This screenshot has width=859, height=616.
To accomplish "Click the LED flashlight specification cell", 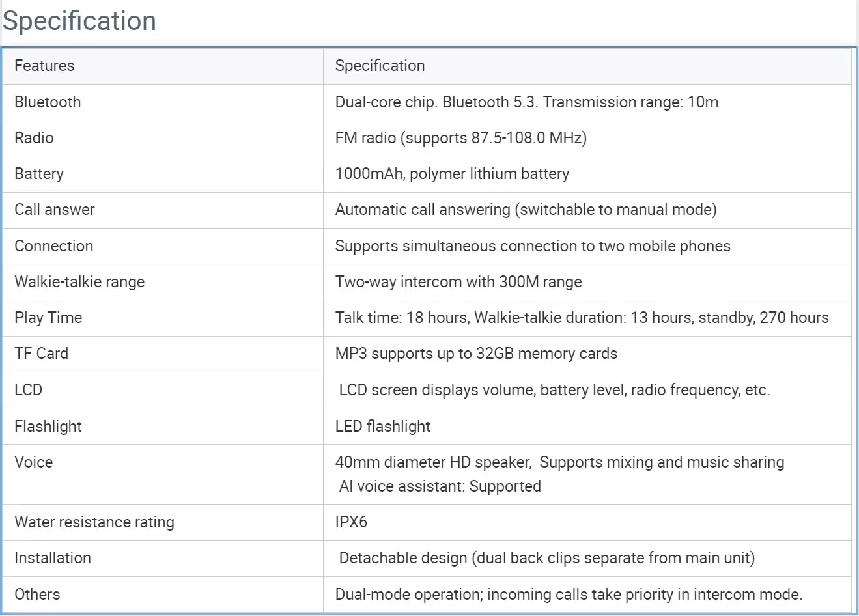I will tap(383, 427).
